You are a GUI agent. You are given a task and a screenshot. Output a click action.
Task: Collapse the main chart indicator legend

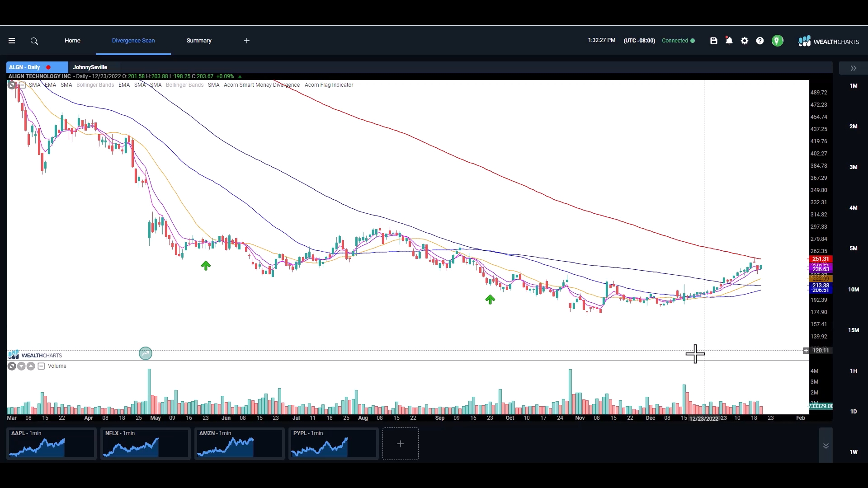point(22,85)
